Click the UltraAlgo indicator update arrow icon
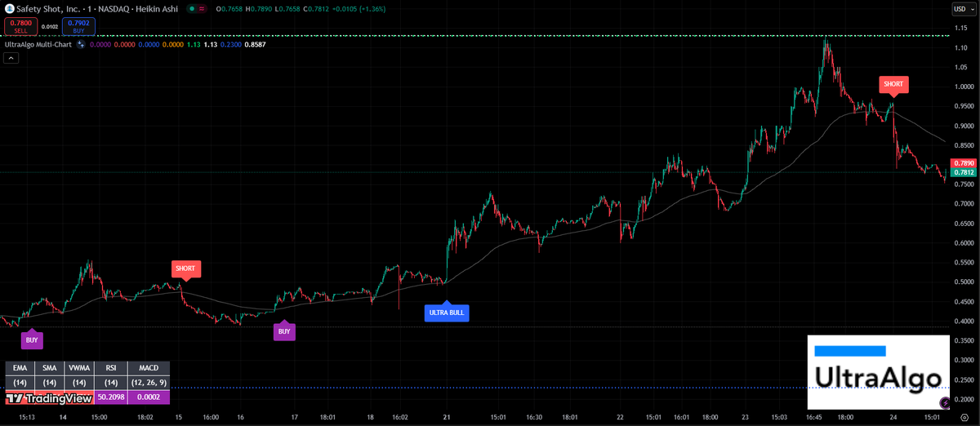The height and width of the screenshot is (426, 980). pyautogui.click(x=81, y=44)
